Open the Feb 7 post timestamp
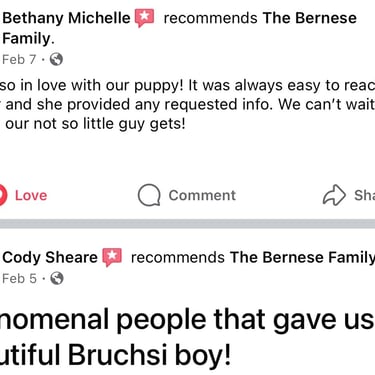The width and height of the screenshot is (375, 375). [x=19, y=59]
